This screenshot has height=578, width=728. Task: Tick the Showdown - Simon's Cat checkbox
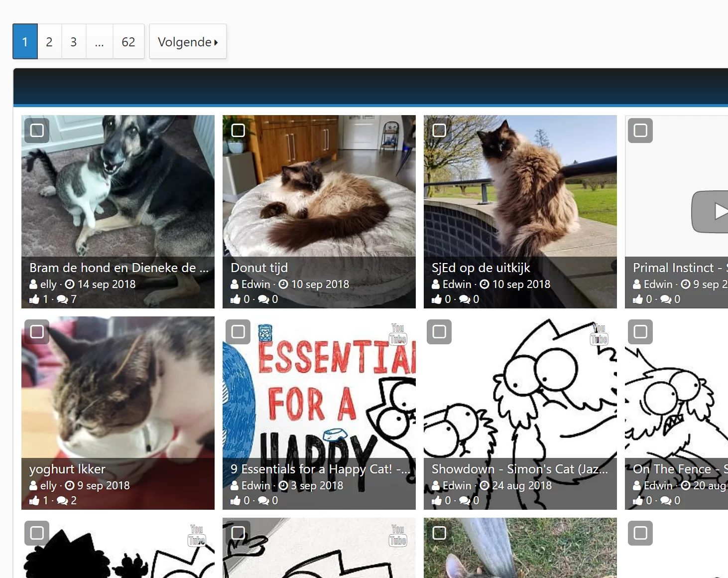click(439, 332)
